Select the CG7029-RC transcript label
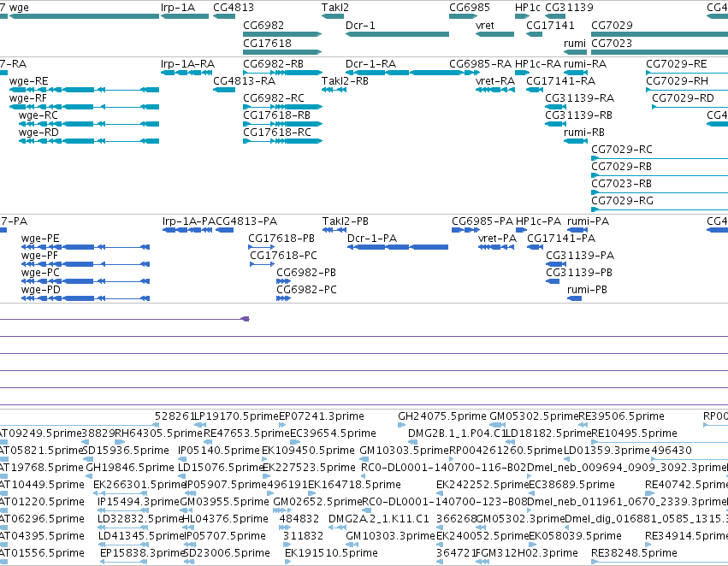This screenshot has height=566, width=728. pos(622,150)
